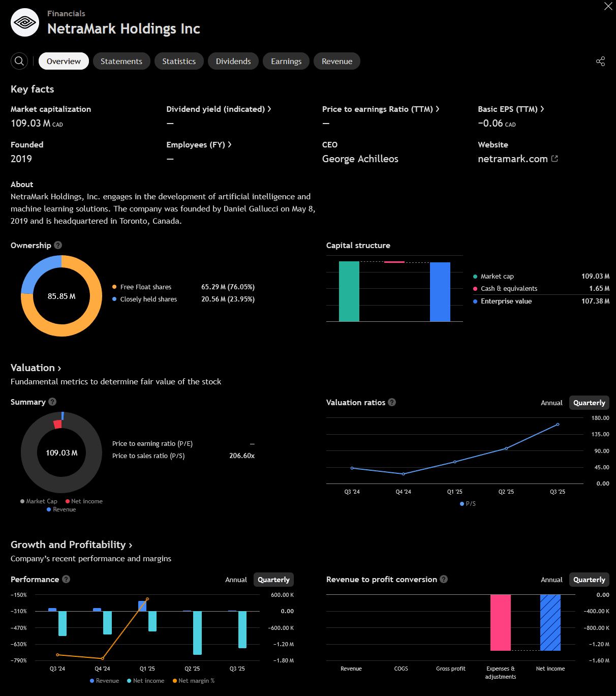The image size is (616, 696).
Task: Expand Employees (FY) details
Action: tap(199, 144)
